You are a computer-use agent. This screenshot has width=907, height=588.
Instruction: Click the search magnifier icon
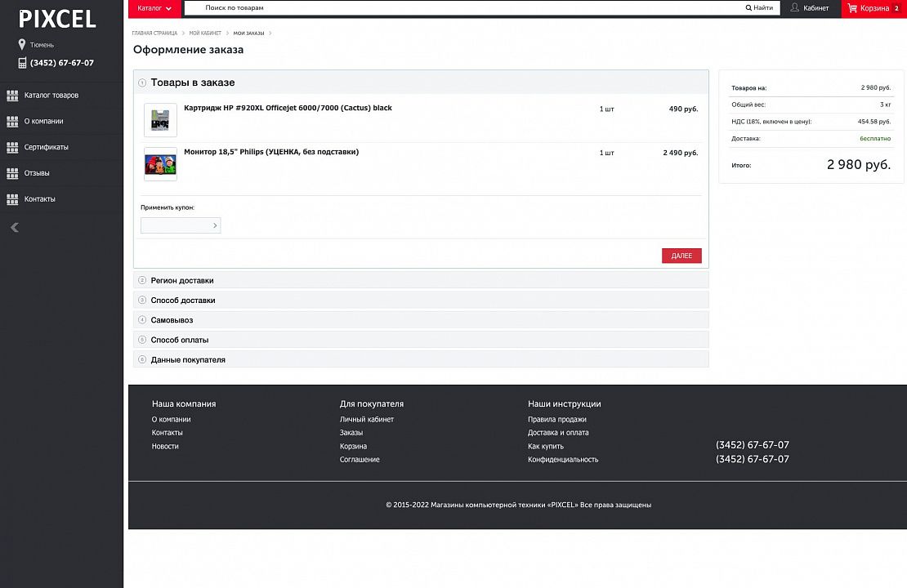748,8
